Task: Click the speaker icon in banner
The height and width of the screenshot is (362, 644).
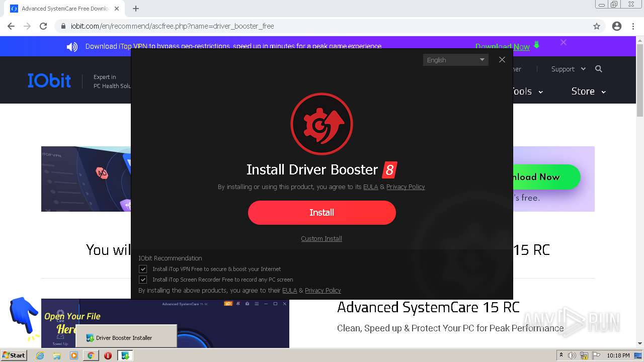Action: pyautogui.click(x=72, y=47)
